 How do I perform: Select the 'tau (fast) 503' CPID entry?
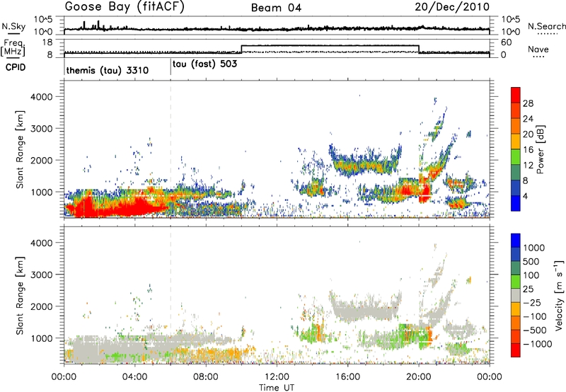pyautogui.click(x=204, y=64)
